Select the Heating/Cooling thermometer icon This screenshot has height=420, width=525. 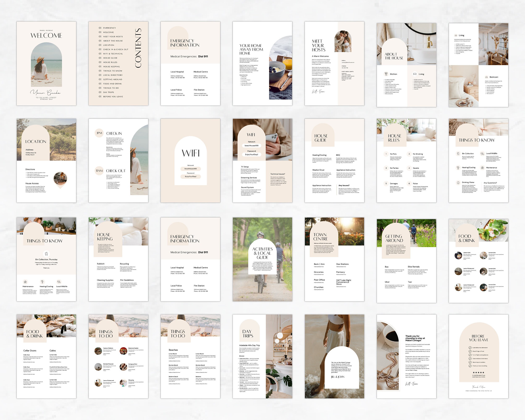(x=458, y=168)
